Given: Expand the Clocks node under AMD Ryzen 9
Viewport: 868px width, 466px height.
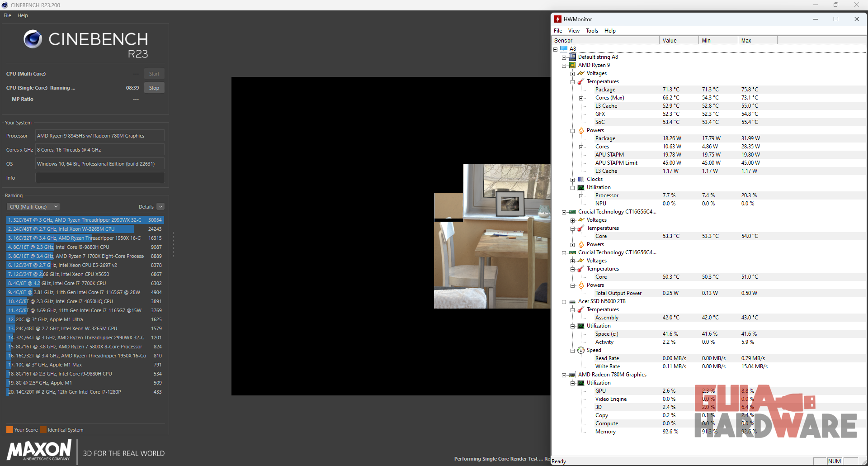Looking at the screenshot, I should tap(573, 180).
